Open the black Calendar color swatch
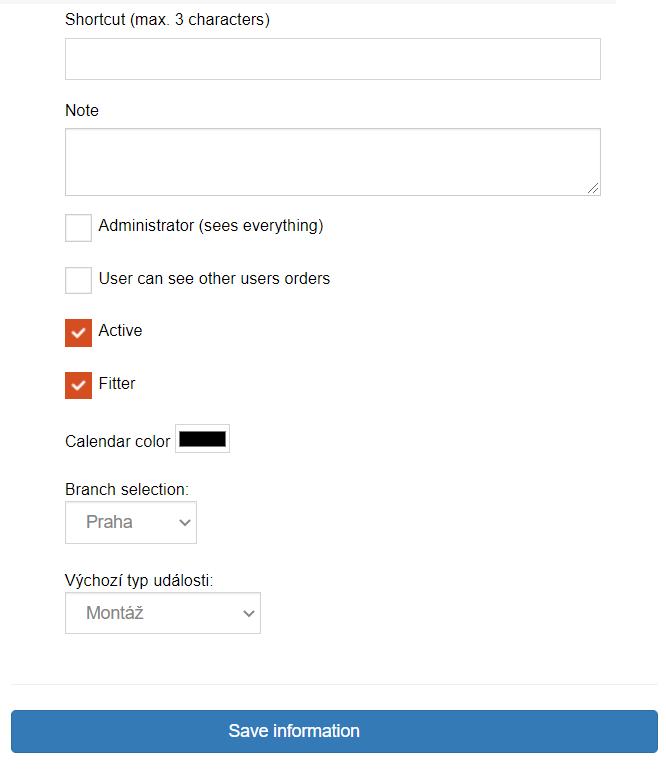666x783 pixels. 202,439
